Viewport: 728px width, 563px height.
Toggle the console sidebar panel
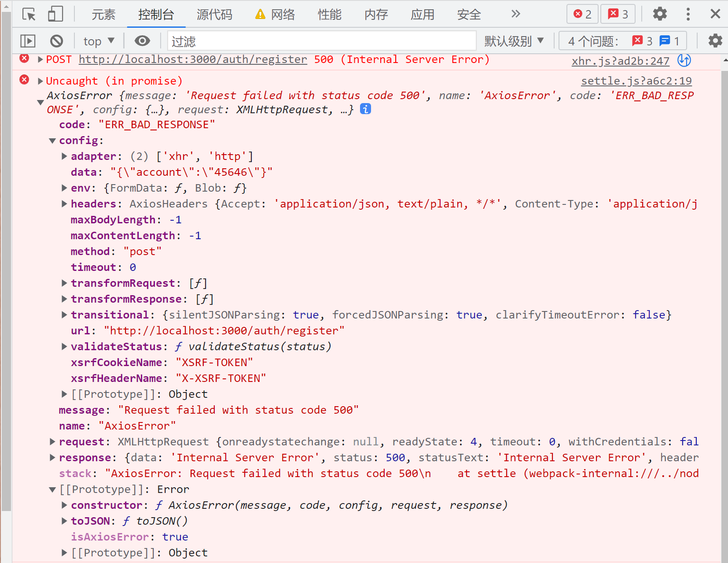pos(28,41)
